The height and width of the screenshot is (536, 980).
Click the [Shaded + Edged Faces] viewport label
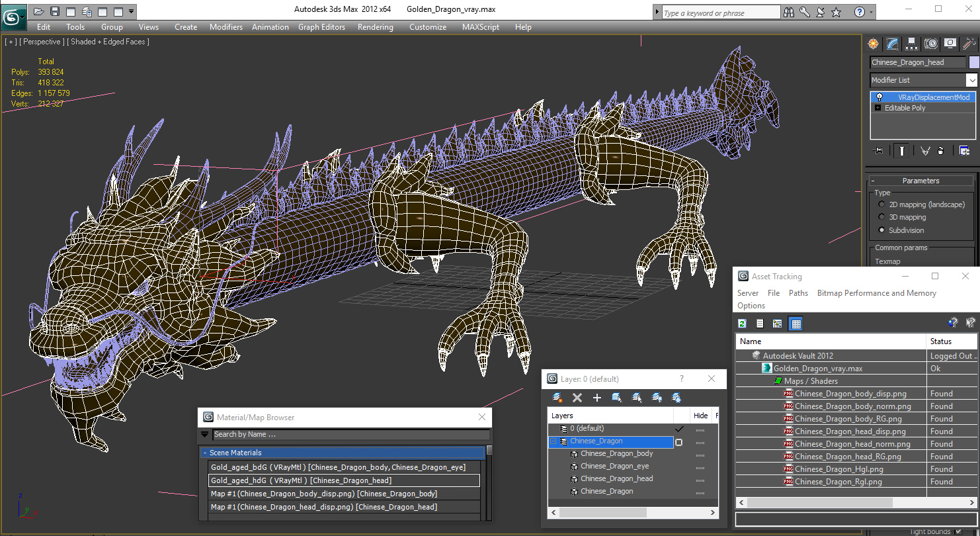coord(108,42)
